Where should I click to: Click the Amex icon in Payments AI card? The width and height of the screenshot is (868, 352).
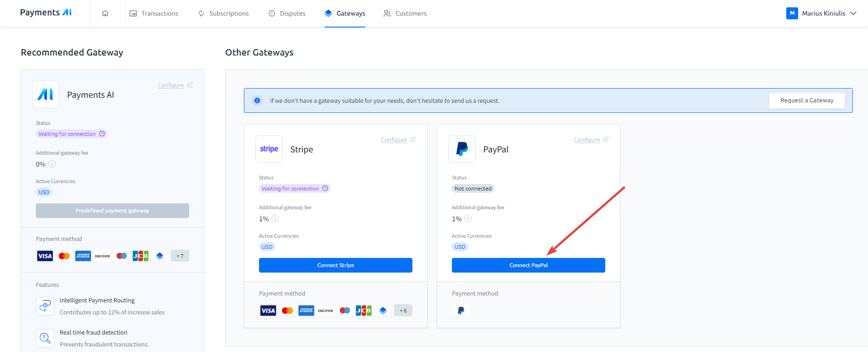click(x=83, y=256)
